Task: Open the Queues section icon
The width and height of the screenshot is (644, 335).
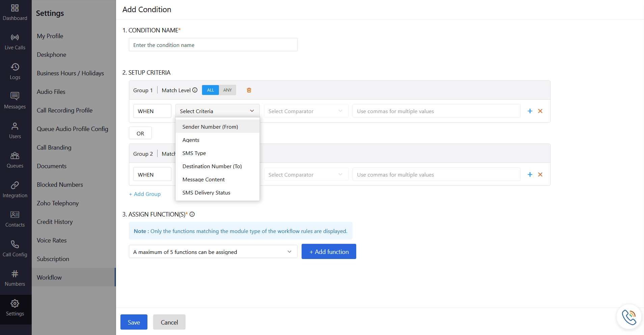Action: (x=15, y=156)
